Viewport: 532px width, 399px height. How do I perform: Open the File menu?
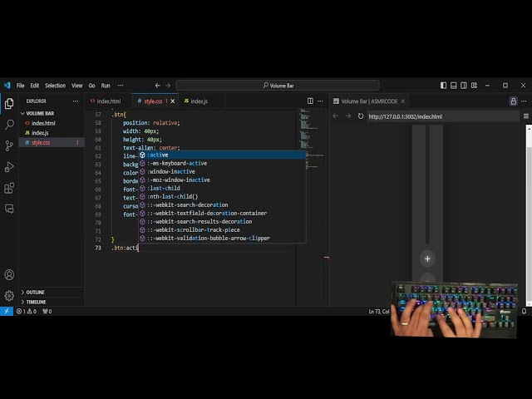[x=20, y=86]
